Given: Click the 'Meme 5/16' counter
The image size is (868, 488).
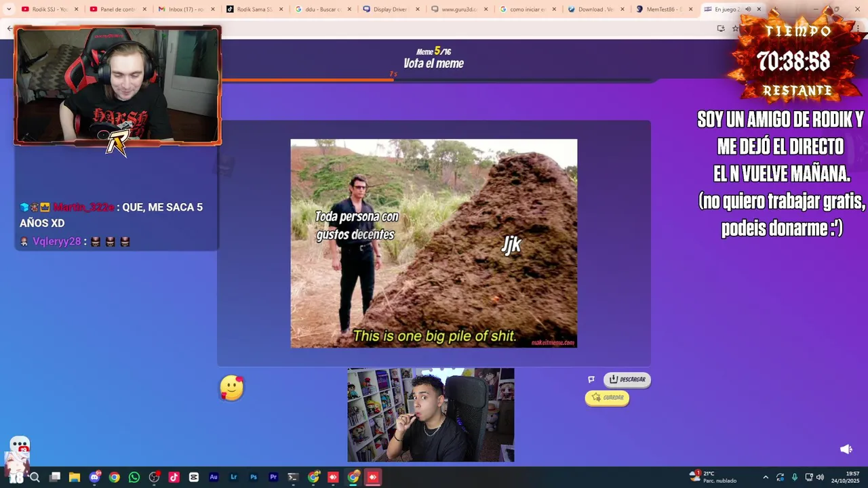Looking at the screenshot, I should (434, 52).
